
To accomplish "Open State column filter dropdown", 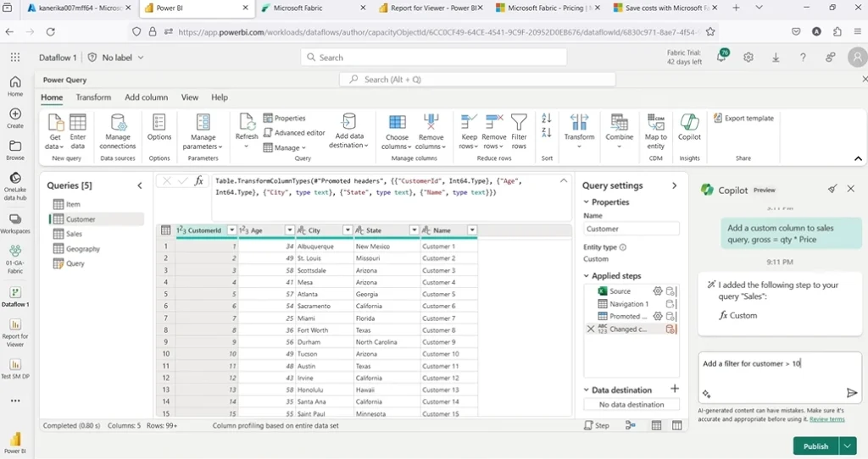I will (414, 230).
